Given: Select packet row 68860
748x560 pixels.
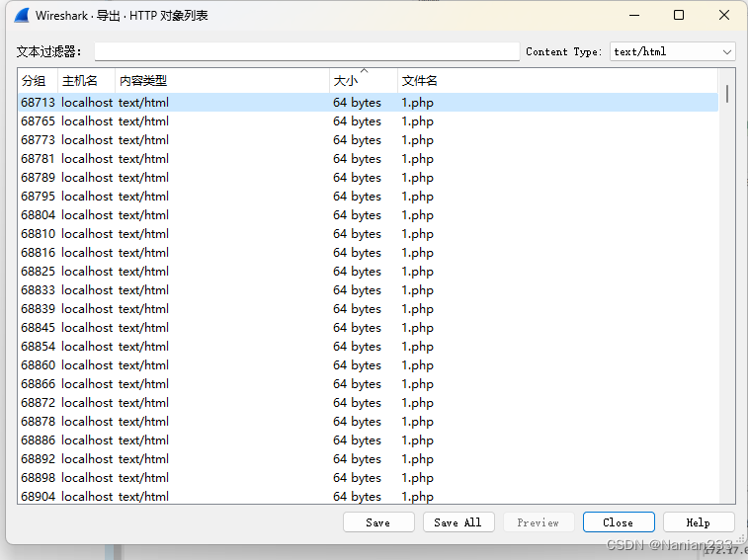Looking at the screenshot, I should [368, 364].
